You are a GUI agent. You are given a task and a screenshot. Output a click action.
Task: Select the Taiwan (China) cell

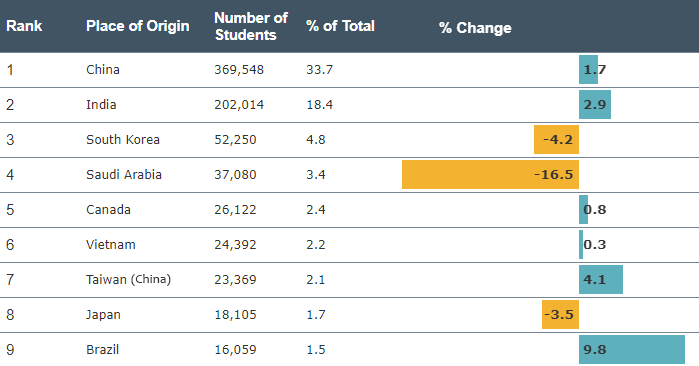128,280
